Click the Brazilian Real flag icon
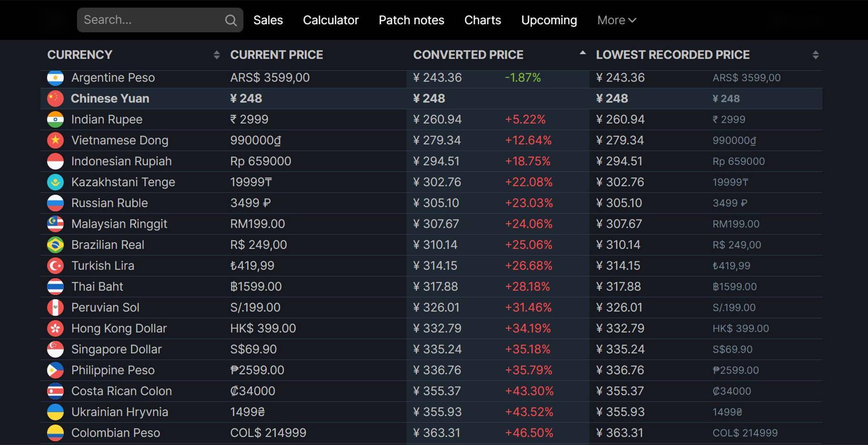868x445 pixels. pyautogui.click(x=56, y=245)
